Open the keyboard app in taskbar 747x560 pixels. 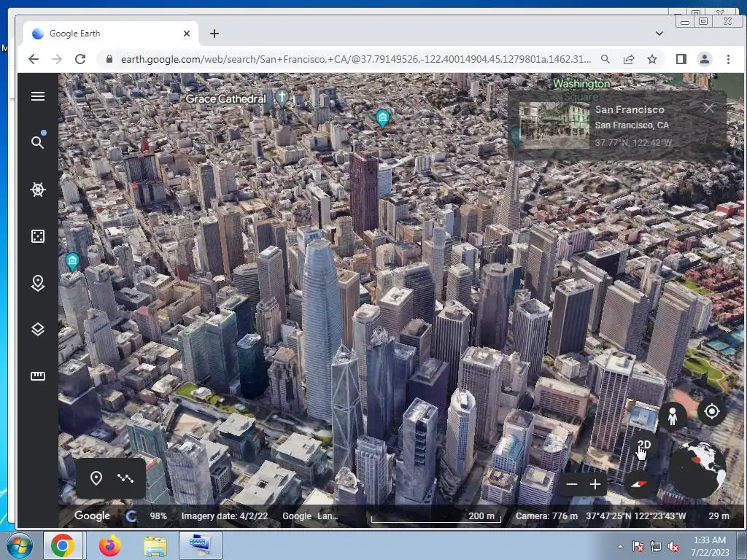[201, 545]
